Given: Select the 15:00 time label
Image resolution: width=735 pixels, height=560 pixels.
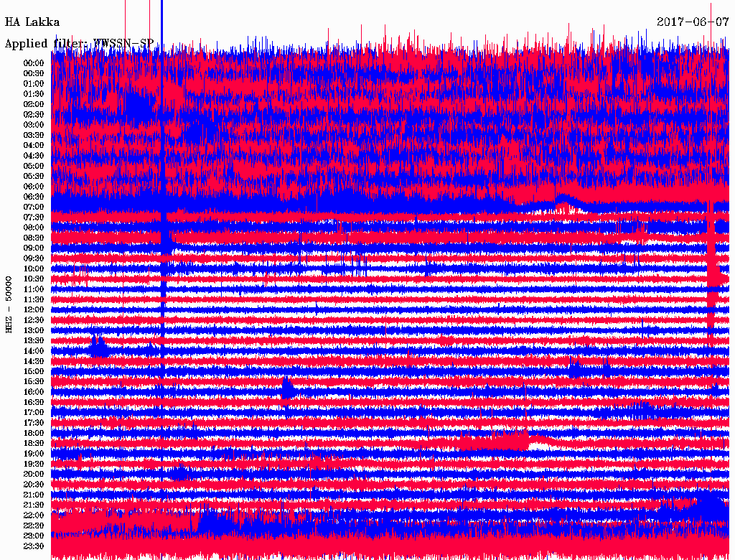Looking at the screenshot, I should coord(34,371).
